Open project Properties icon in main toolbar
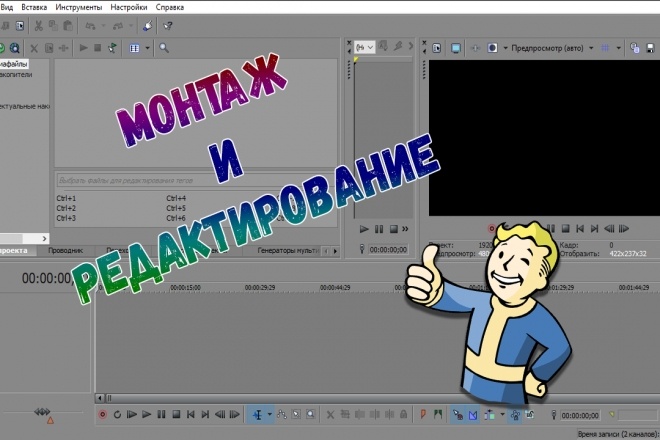Image resolution: width=660 pixels, height=440 pixels. point(20,26)
